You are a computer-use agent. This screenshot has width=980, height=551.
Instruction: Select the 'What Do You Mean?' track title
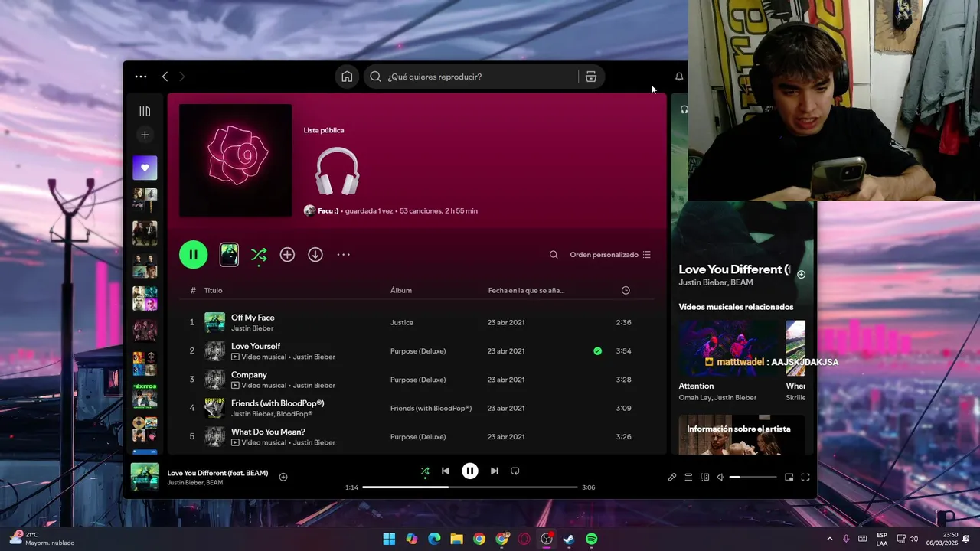coord(268,432)
